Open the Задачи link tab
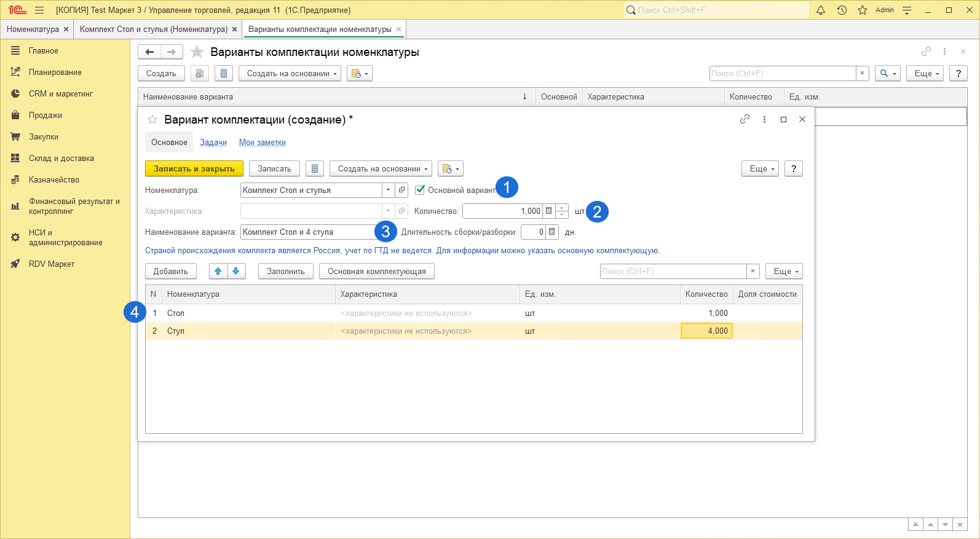This screenshot has height=539, width=980. pos(213,142)
